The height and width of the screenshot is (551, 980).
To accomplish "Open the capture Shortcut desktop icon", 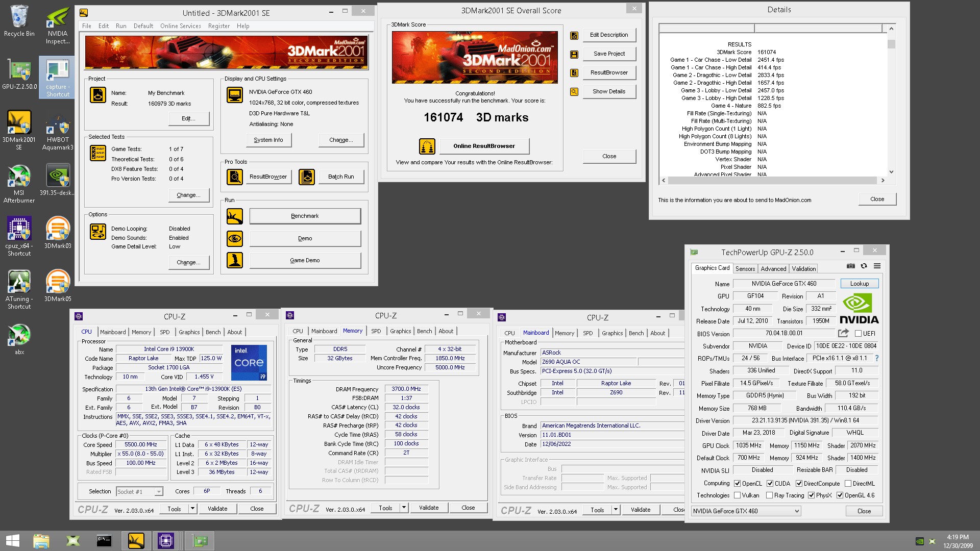I will tap(58, 78).
